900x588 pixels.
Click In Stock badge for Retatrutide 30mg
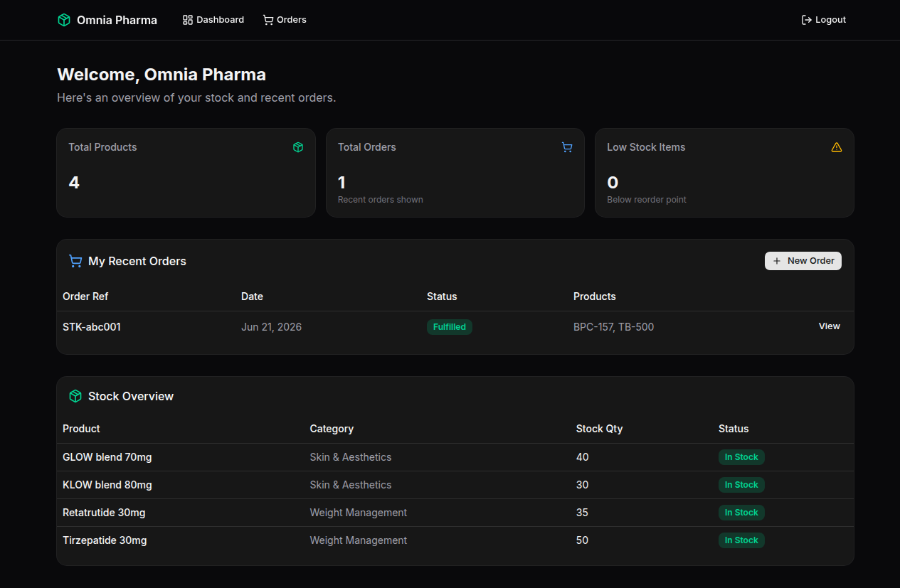741,513
